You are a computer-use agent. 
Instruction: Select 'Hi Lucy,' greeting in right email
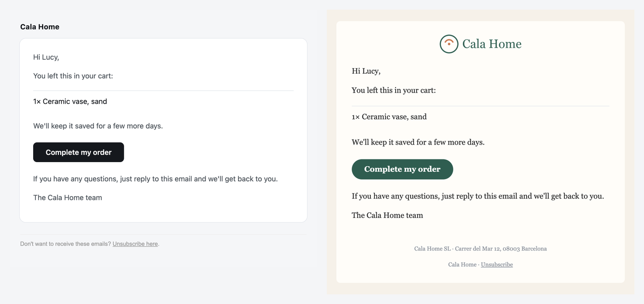click(366, 71)
